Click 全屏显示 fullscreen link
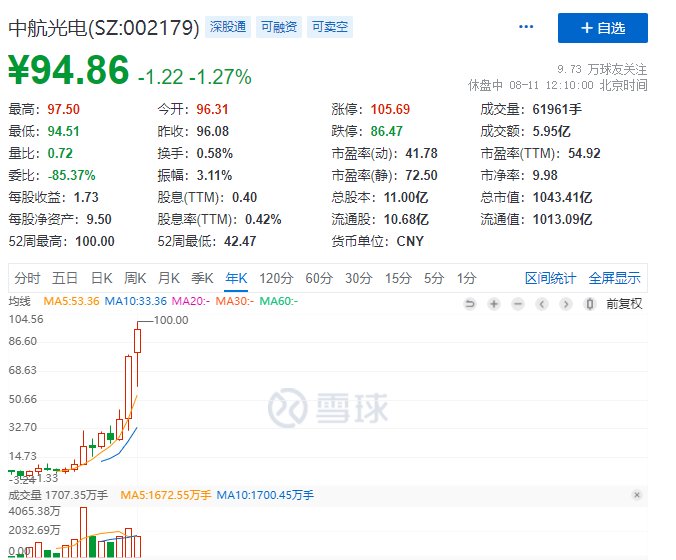This screenshot has height=560, width=676. click(x=614, y=278)
